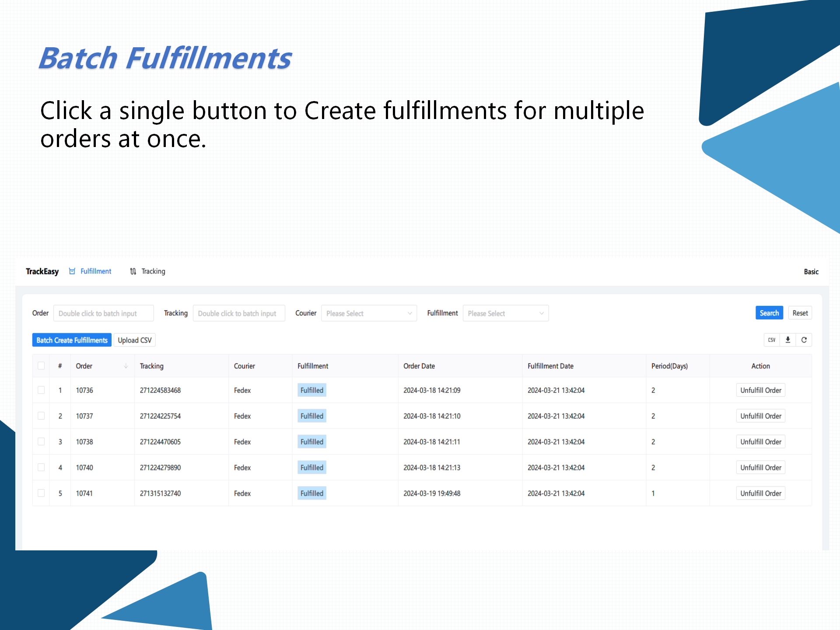Viewport: 840px width, 630px height.
Task: Click tracking number 271224225754
Action: point(160,416)
